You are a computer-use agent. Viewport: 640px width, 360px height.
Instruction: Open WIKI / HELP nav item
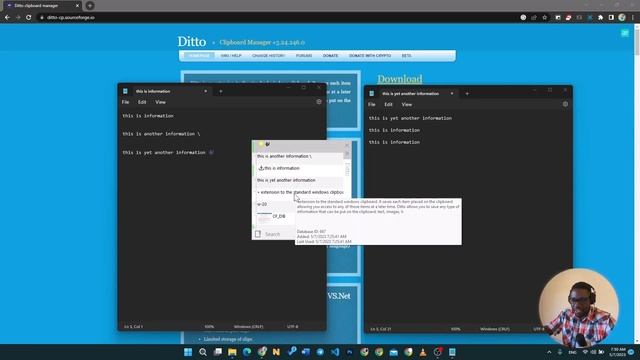coord(231,56)
